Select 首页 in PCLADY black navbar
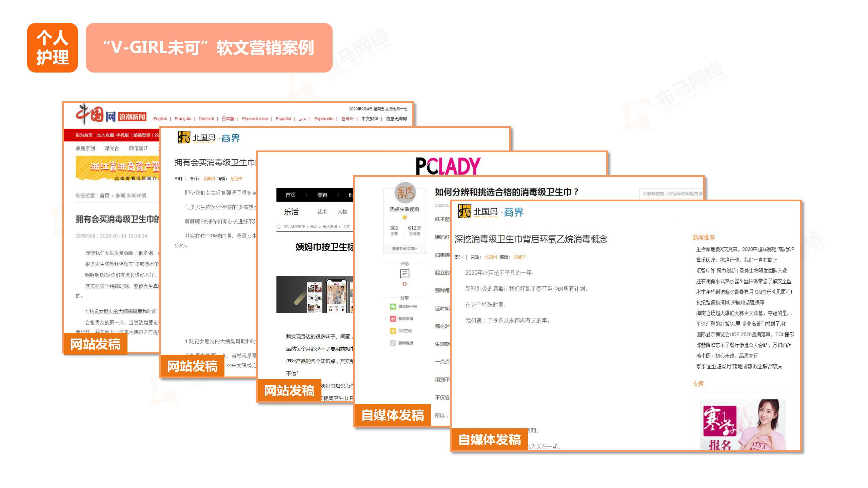Screen dimensions: 868x488 291,195
